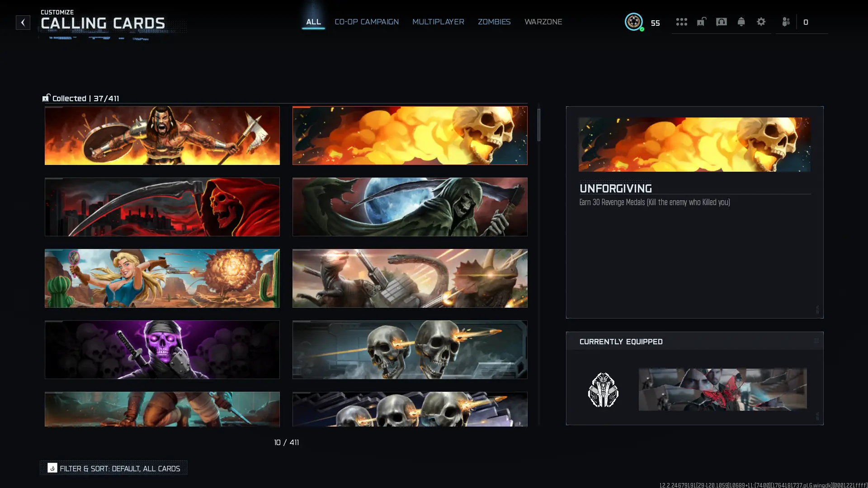Click the player emblem next to level 55
868x488 pixels.
(634, 22)
